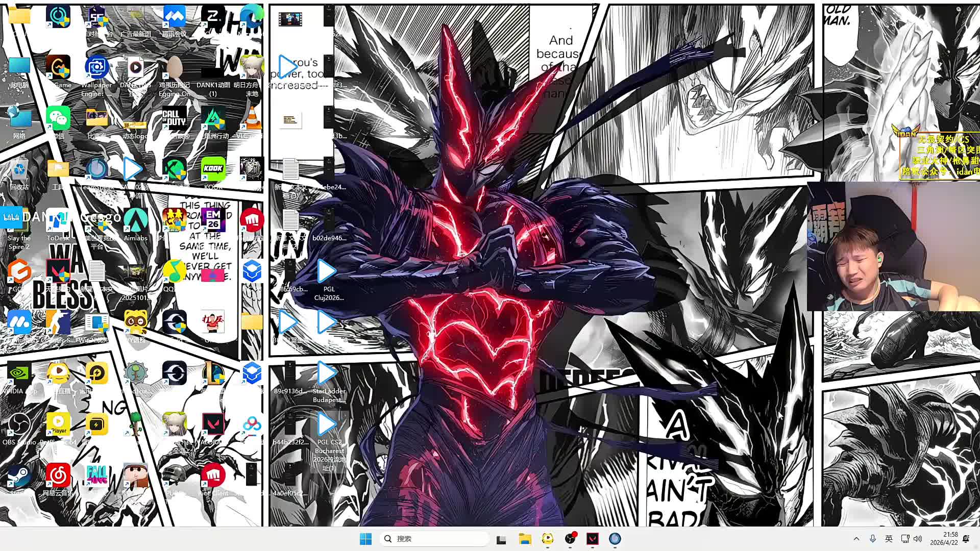980x551 pixels.
Task: Open the Riot Client shortcut
Action: click(x=213, y=476)
